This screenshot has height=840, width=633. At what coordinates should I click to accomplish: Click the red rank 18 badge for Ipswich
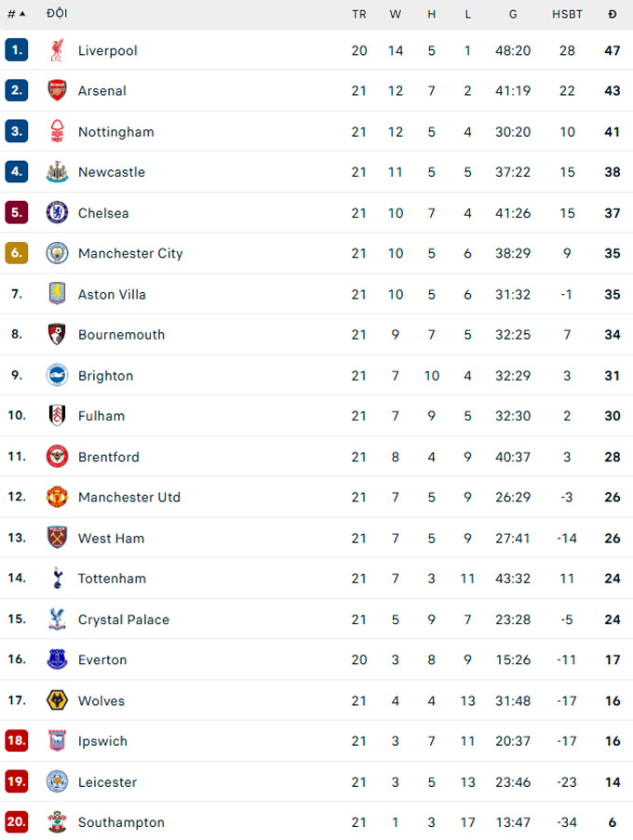(x=17, y=740)
